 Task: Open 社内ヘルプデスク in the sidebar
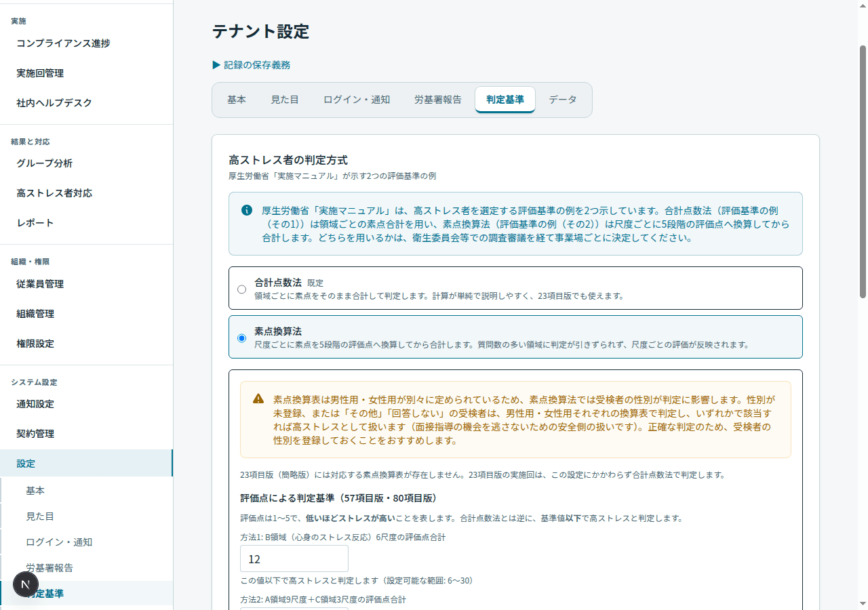[86, 103]
